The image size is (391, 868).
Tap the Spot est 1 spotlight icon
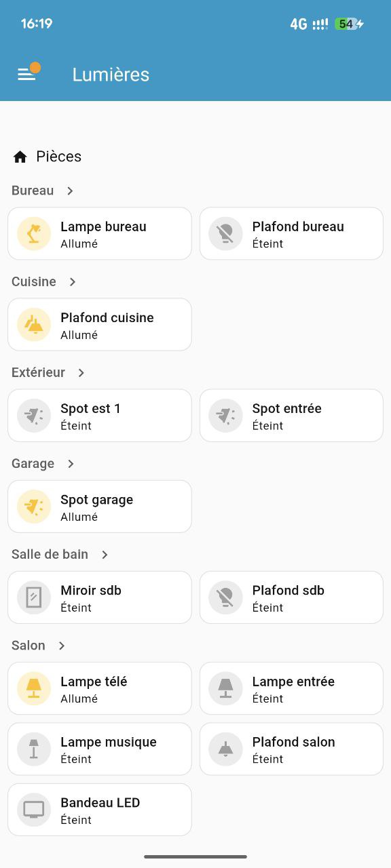pos(33,415)
